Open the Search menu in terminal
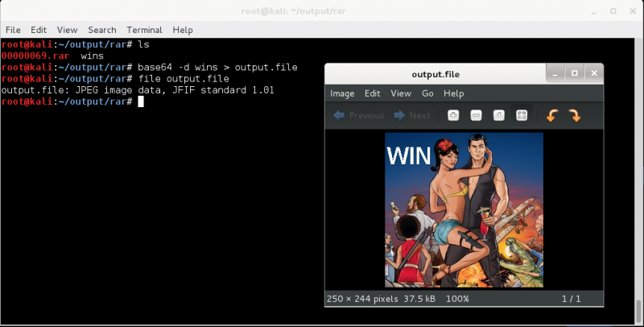This screenshot has height=327, width=644. pos(102,30)
